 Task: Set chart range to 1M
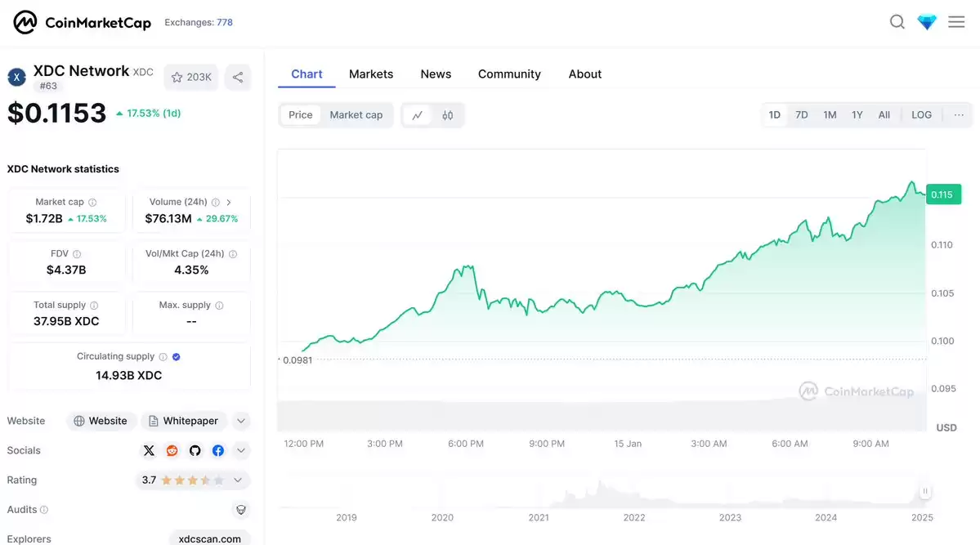coord(830,115)
